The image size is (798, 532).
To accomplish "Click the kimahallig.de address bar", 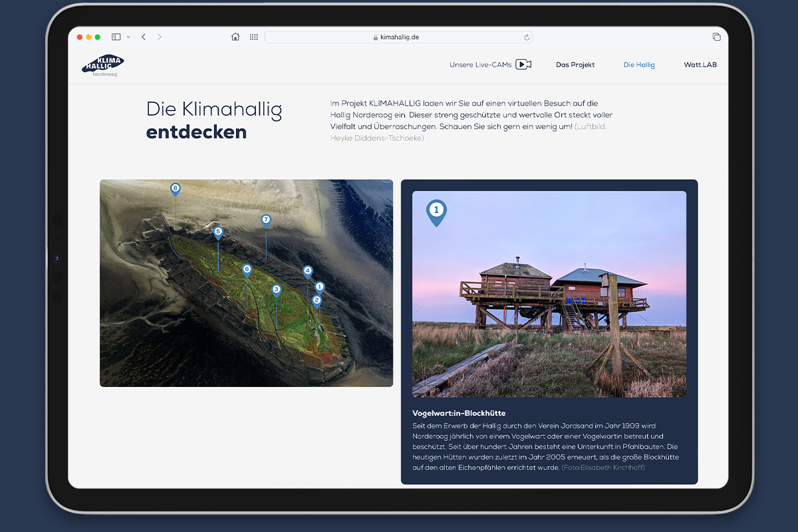I will pyautogui.click(x=399, y=37).
